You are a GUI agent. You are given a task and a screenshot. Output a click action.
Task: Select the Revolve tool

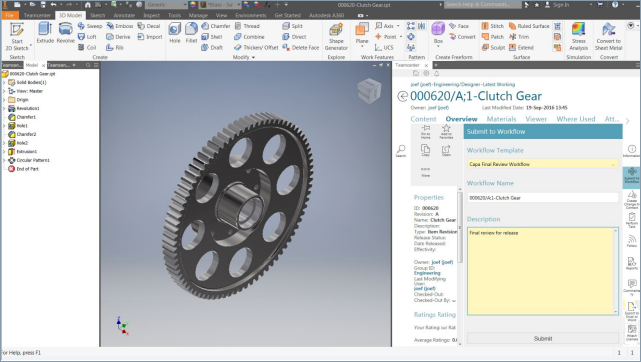point(65,33)
